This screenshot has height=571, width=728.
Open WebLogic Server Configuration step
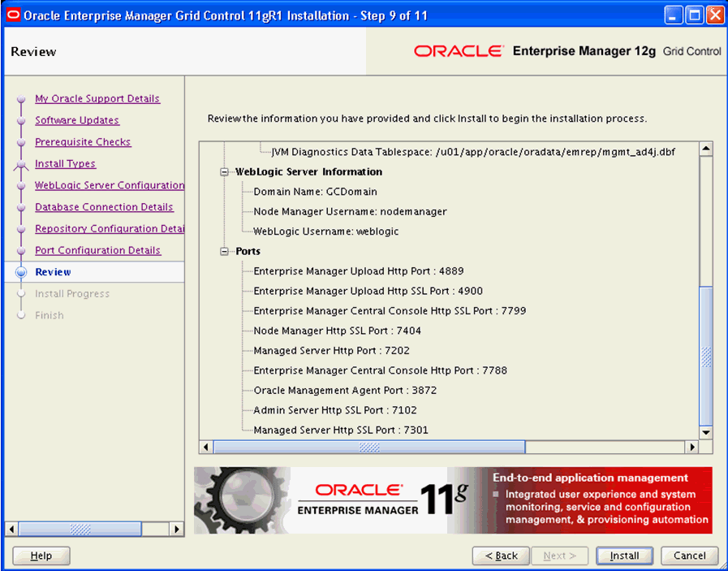point(110,185)
